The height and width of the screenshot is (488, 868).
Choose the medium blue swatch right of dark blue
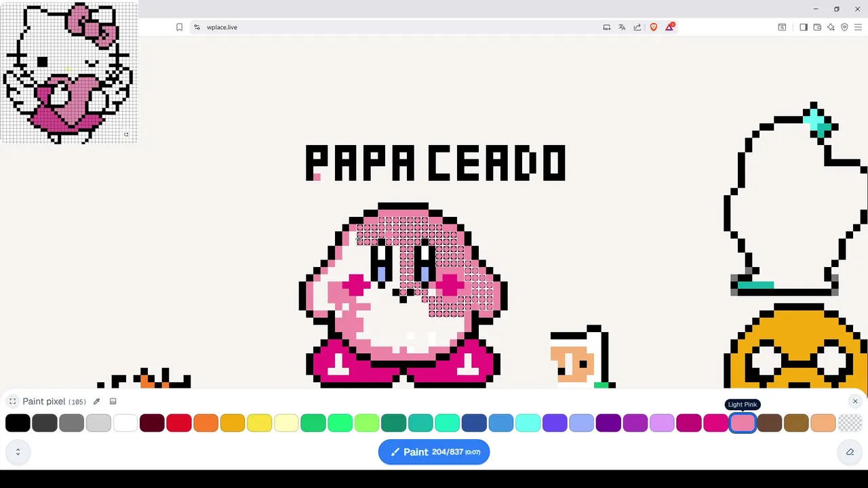(x=501, y=423)
